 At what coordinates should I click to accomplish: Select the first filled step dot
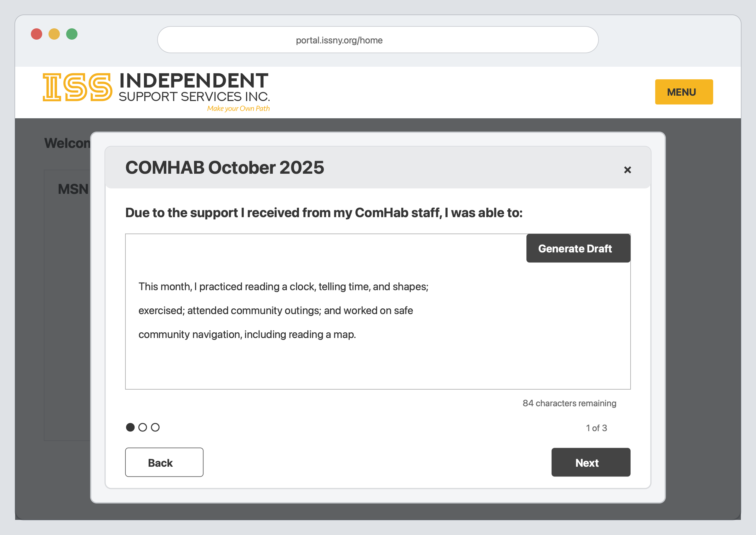130,427
